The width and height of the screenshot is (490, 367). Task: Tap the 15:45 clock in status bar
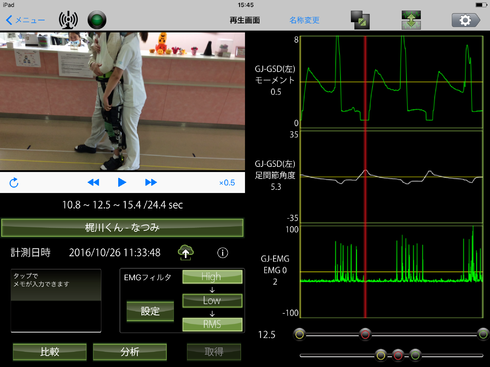[x=246, y=5]
